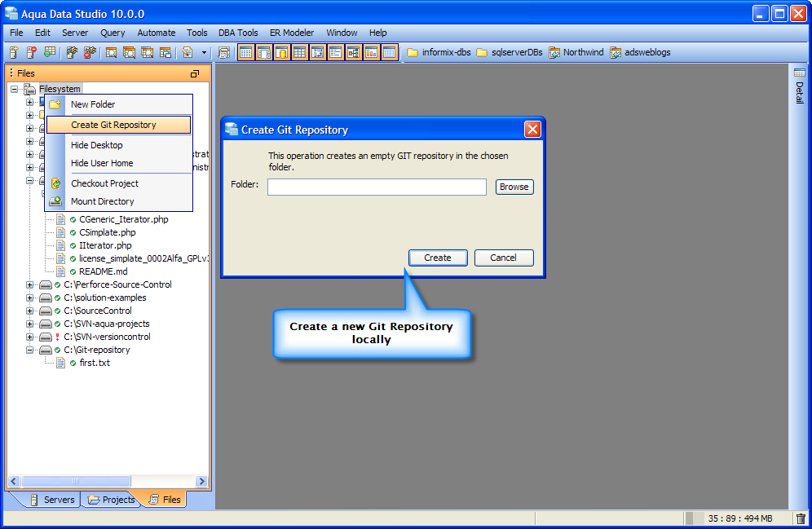Click the Register Server toolbar icon
This screenshot has width=812, height=529.
pyautogui.click(x=14, y=52)
